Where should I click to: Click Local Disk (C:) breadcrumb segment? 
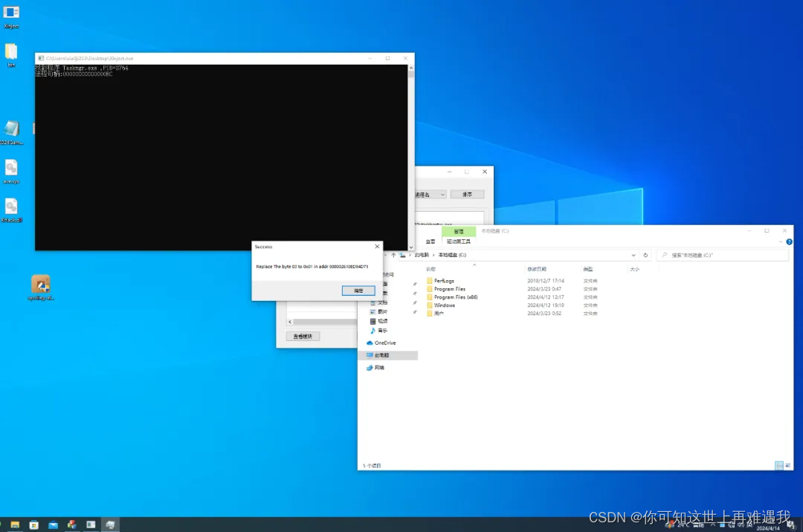tap(452, 255)
